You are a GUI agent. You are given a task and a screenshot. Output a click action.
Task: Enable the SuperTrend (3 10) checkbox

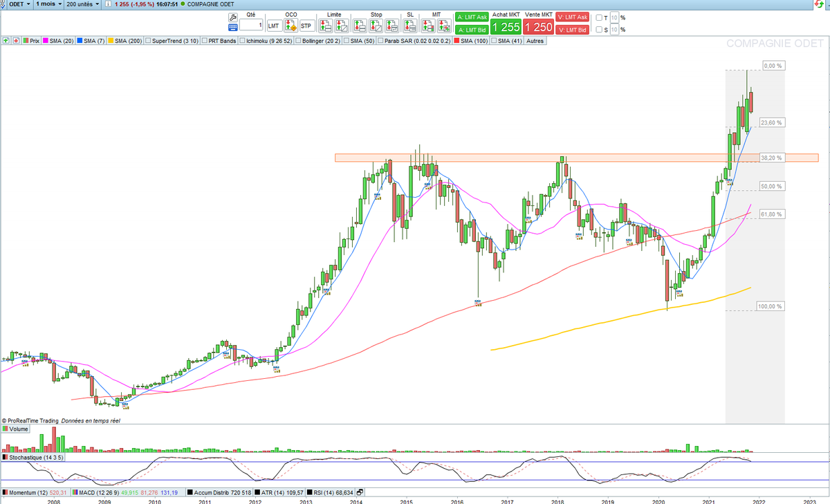(148, 41)
